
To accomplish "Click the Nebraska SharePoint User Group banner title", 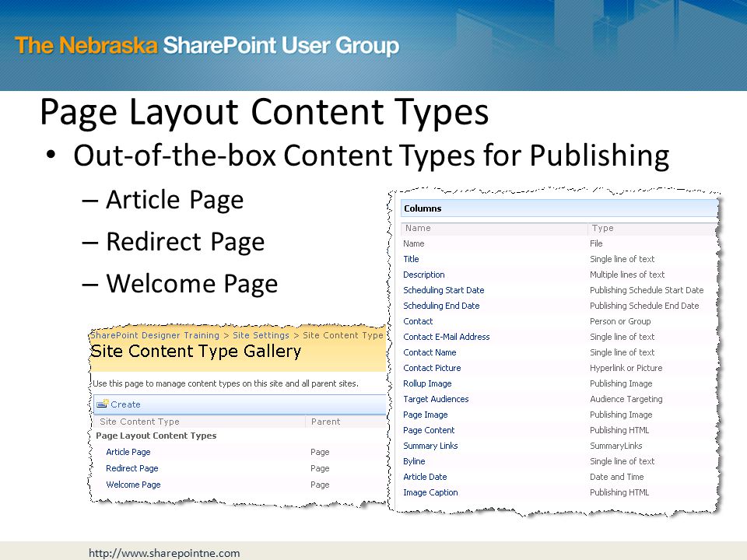I will pyautogui.click(x=207, y=45).
